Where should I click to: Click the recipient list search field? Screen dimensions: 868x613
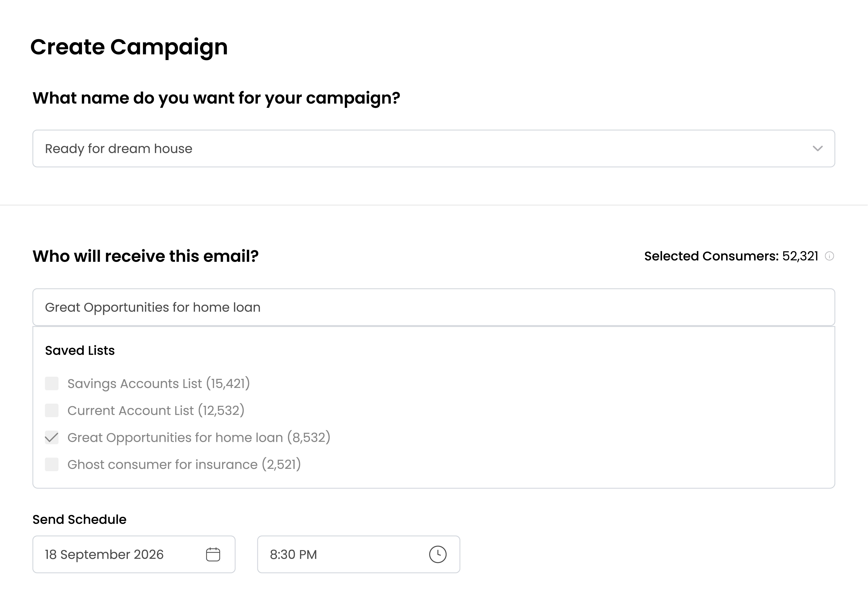click(x=433, y=307)
